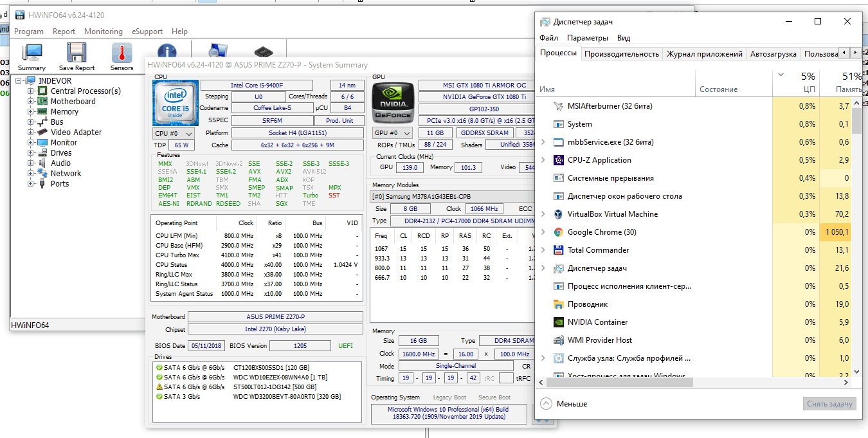Select the Motherboard tree icon
The image size is (868, 438).
point(42,102)
